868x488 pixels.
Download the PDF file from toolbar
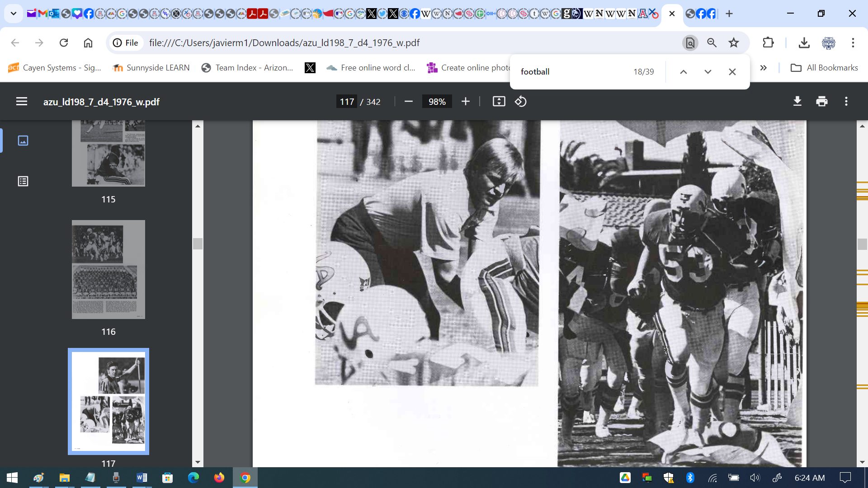[797, 102]
